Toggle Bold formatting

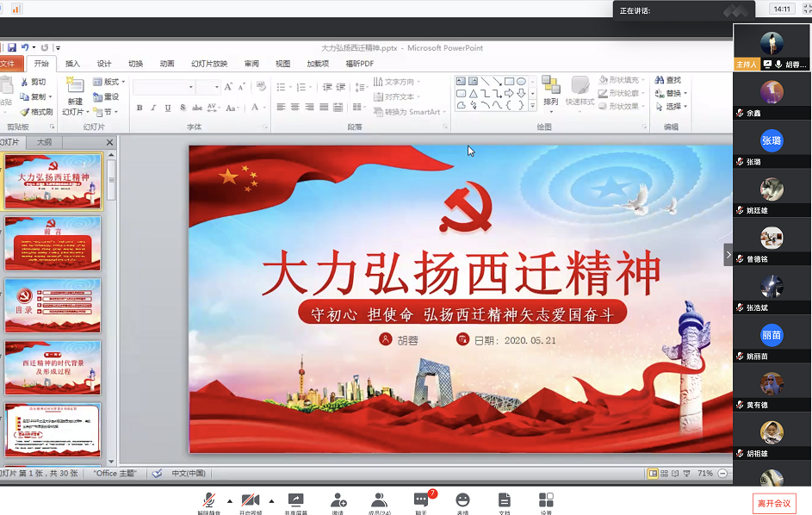pos(139,108)
